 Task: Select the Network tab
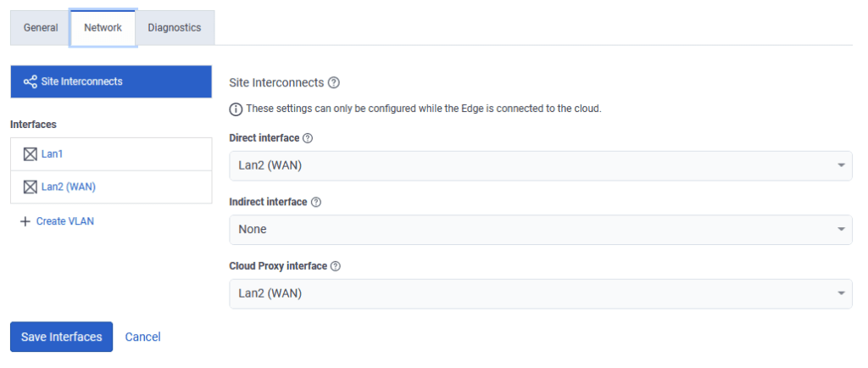click(x=103, y=28)
